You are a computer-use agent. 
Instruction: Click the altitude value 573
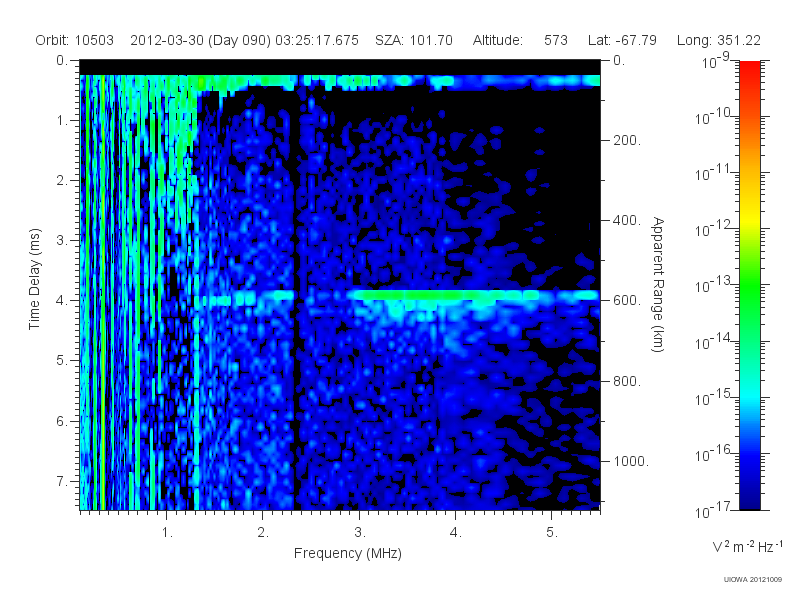coord(556,40)
